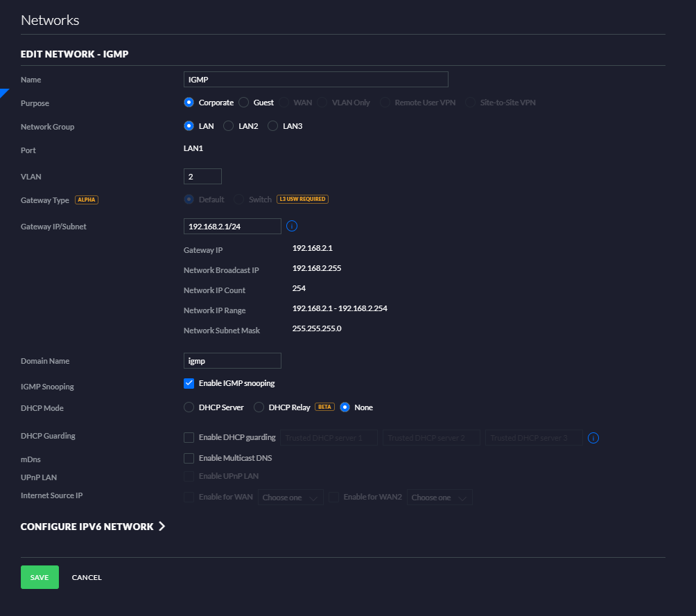Select the Corporate purpose option
This screenshot has width=696, height=616.
click(189, 103)
